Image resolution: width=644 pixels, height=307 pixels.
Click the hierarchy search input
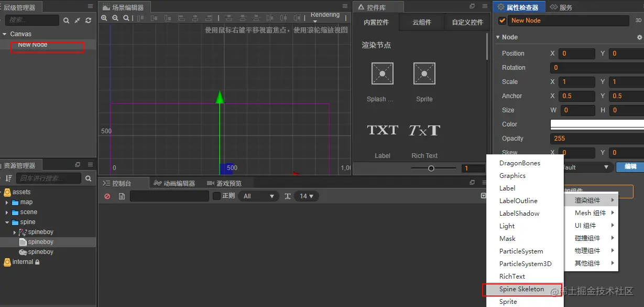tap(32, 20)
